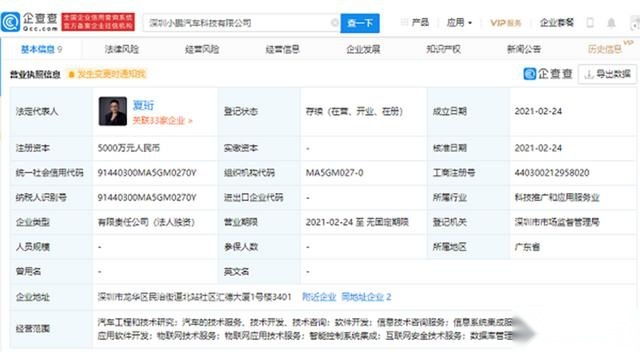Select registration authority 深圳市市场监督管理局
The width and height of the screenshot is (640, 360).
(x=557, y=222)
